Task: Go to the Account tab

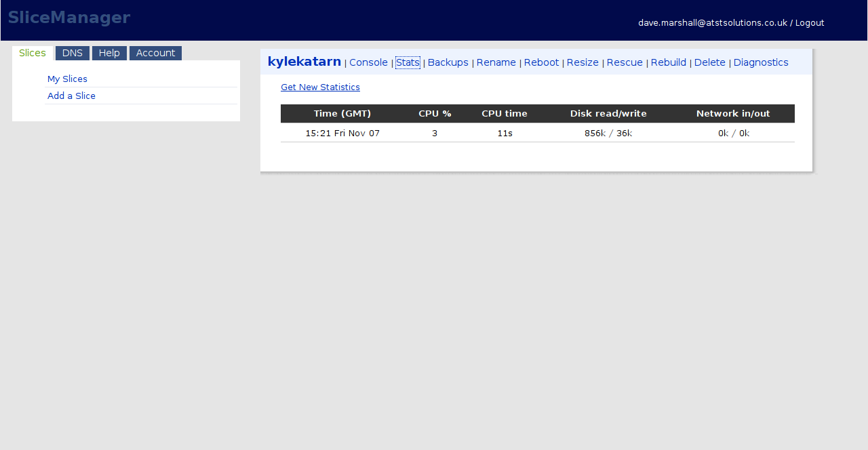Action: (x=155, y=54)
